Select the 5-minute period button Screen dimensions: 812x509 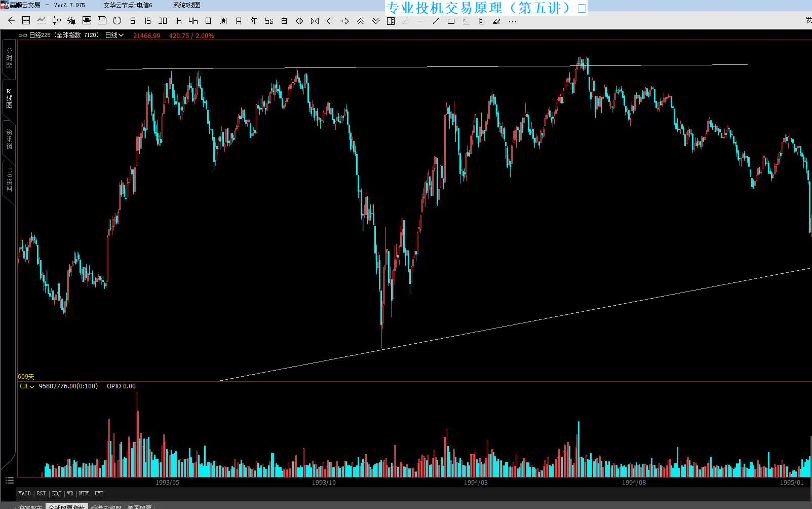(x=133, y=21)
